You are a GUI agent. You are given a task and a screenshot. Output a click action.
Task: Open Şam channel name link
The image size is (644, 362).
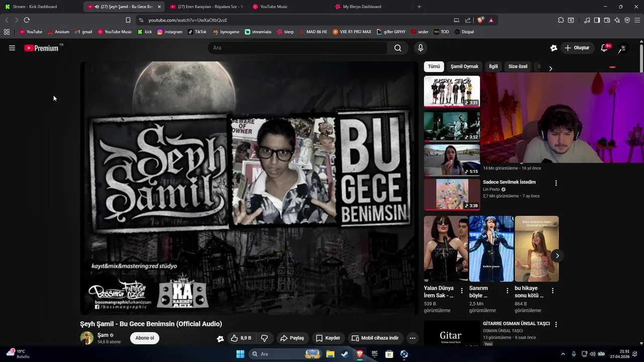pos(103,335)
